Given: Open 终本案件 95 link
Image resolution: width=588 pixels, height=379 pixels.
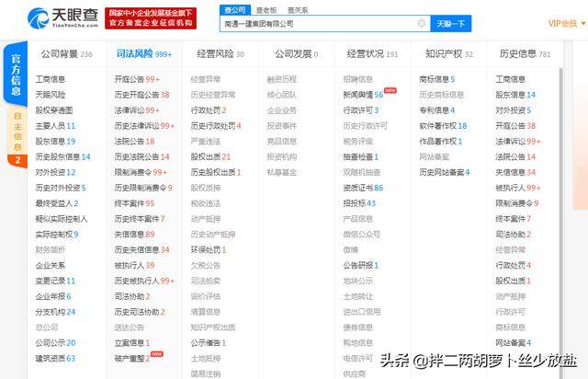Looking at the screenshot, I should pyautogui.click(x=134, y=203).
